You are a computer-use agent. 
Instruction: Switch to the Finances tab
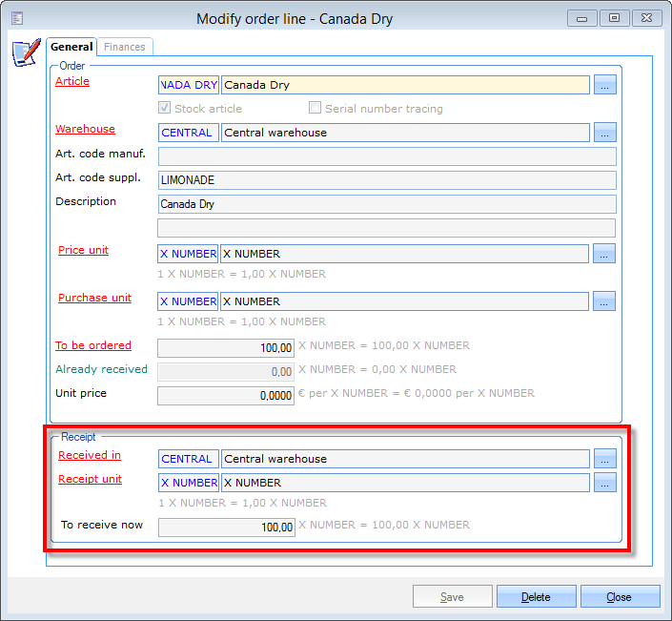(125, 47)
